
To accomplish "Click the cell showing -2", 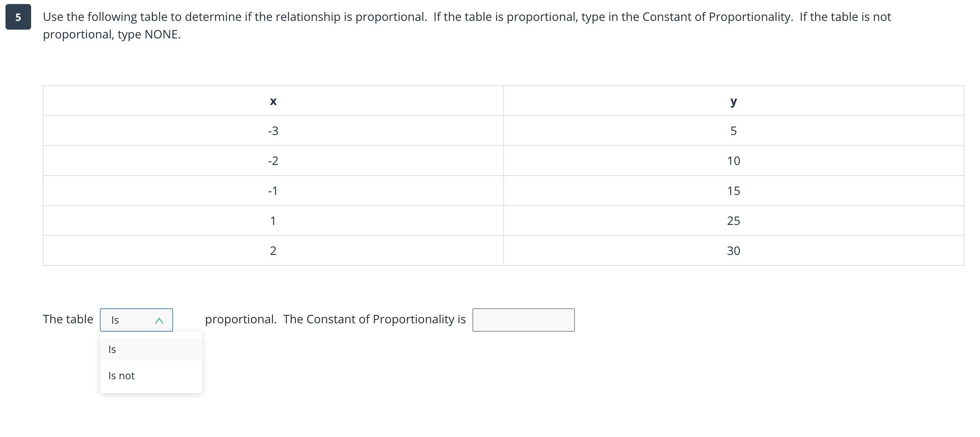I will [273, 161].
